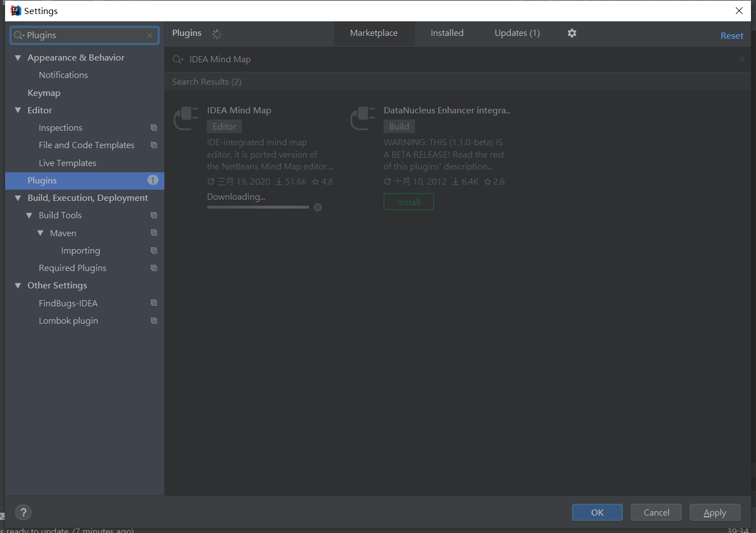Click the DataNucleus Enhancer plugin icon
756x533 pixels.
363,118
